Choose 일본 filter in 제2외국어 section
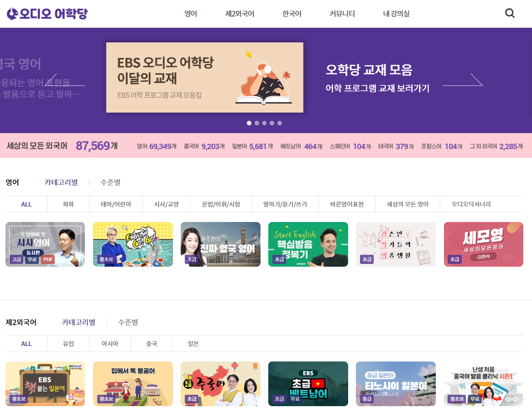The width and height of the screenshot is (532, 413). click(x=193, y=344)
